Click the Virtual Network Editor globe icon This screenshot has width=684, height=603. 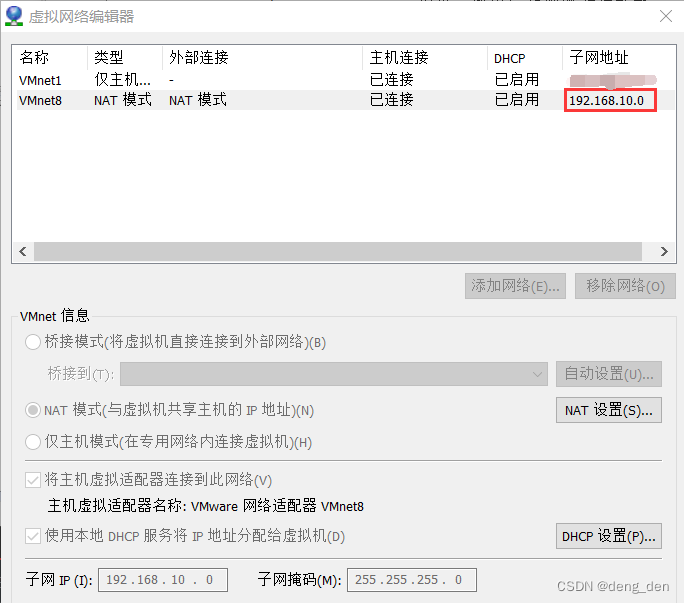tap(14, 16)
